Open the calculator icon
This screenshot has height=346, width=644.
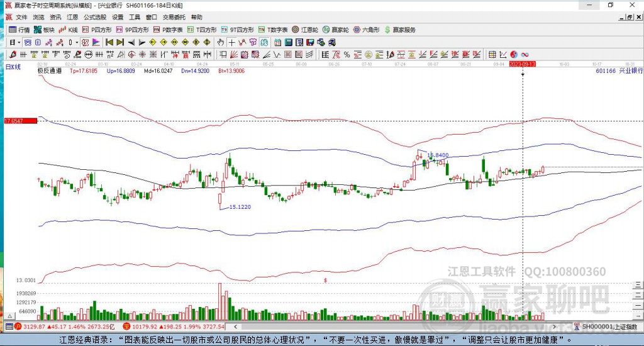tap(288, 42)
